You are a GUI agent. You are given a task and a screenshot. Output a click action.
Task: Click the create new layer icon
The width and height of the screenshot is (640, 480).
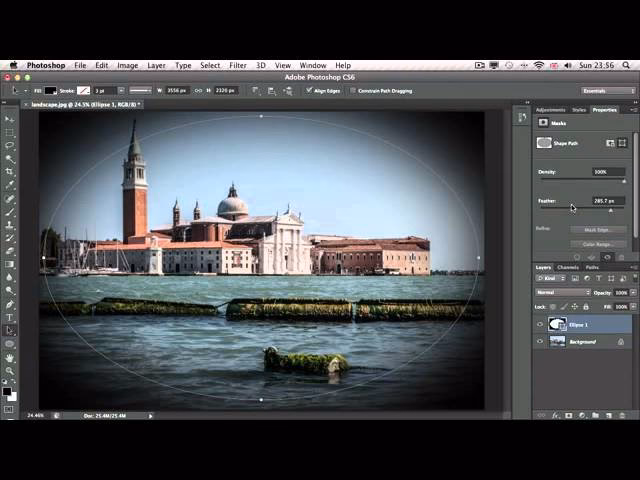[609, 416]
